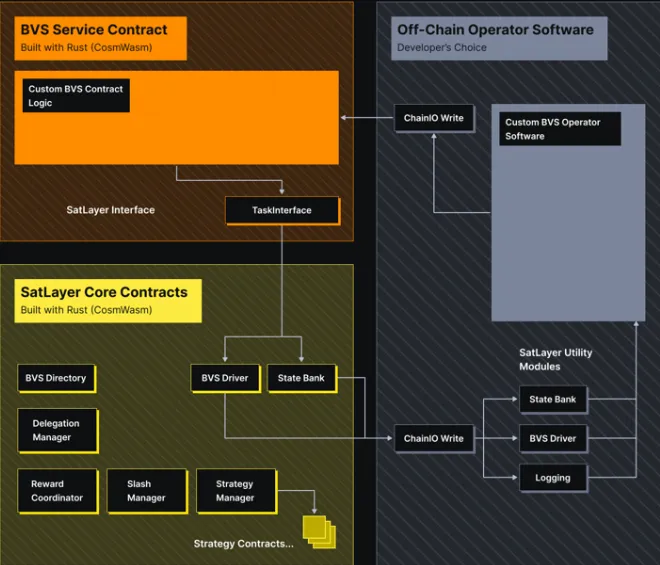Select BVS Driver in SatLayer Core Contracts

pos(225,378)
